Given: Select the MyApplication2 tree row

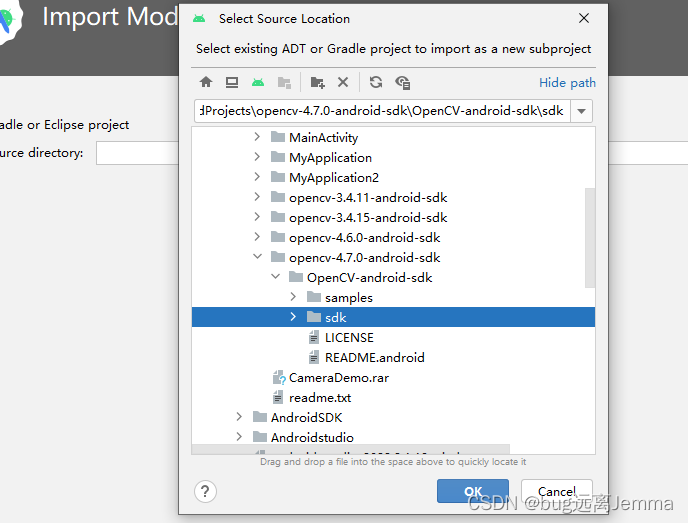Looking at the screenshot, I should (x=393, y=177).
